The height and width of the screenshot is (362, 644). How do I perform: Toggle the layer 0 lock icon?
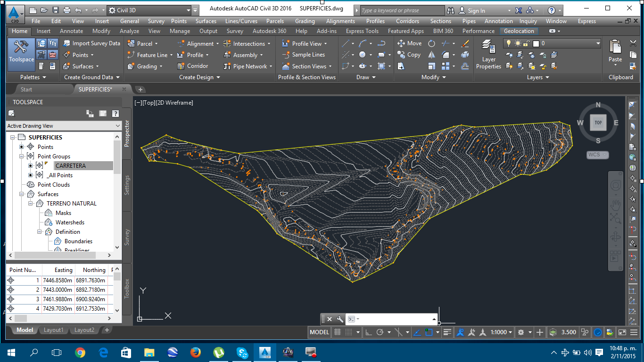click(527, 43)
